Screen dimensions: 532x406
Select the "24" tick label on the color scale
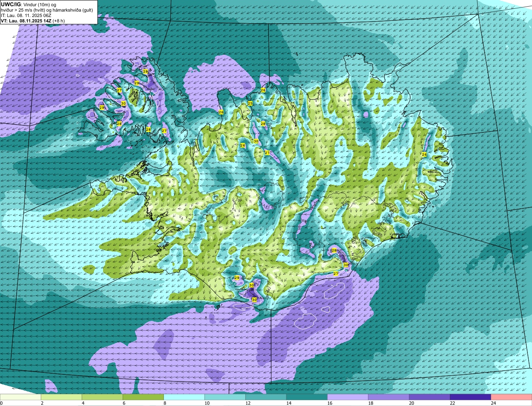click(x=493, y=403)
